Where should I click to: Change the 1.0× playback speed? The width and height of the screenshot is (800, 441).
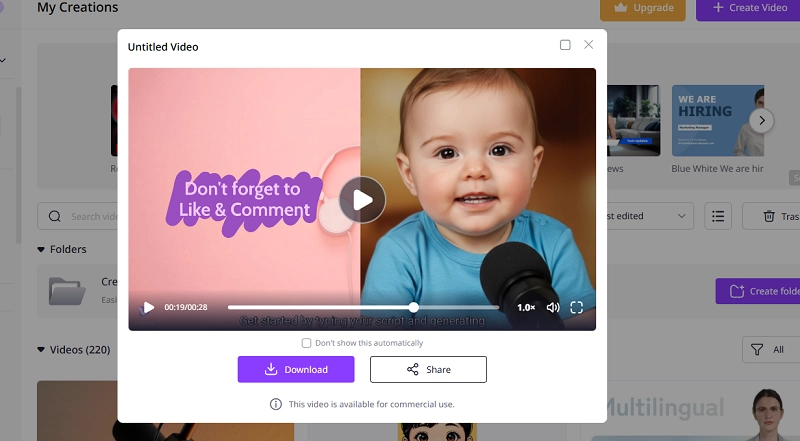tap(526, 308)
